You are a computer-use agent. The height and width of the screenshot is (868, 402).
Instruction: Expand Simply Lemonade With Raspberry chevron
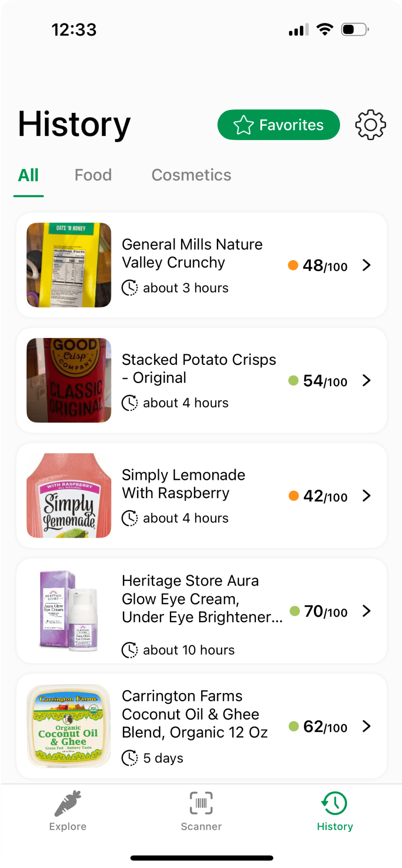pyautogui.click(x=367, y=496)
